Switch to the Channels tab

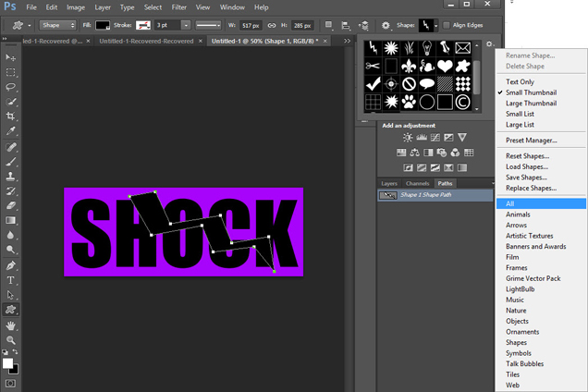coord(417,183)
